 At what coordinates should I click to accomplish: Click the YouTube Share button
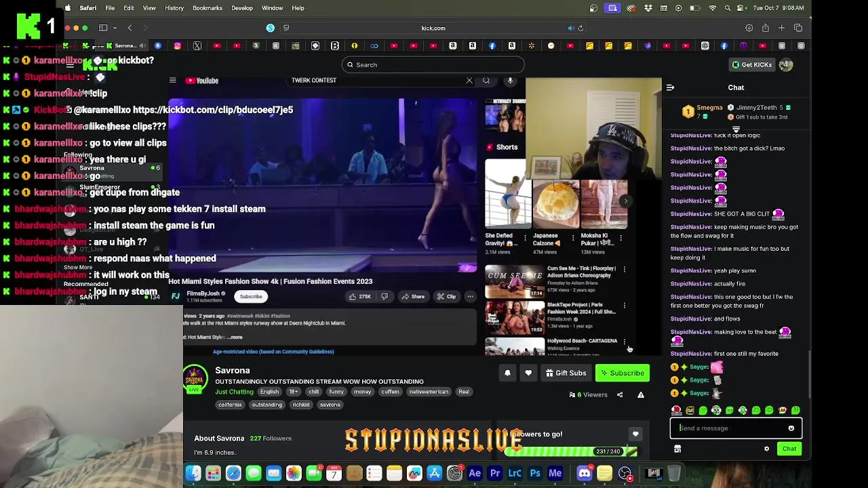pos(413,296)
